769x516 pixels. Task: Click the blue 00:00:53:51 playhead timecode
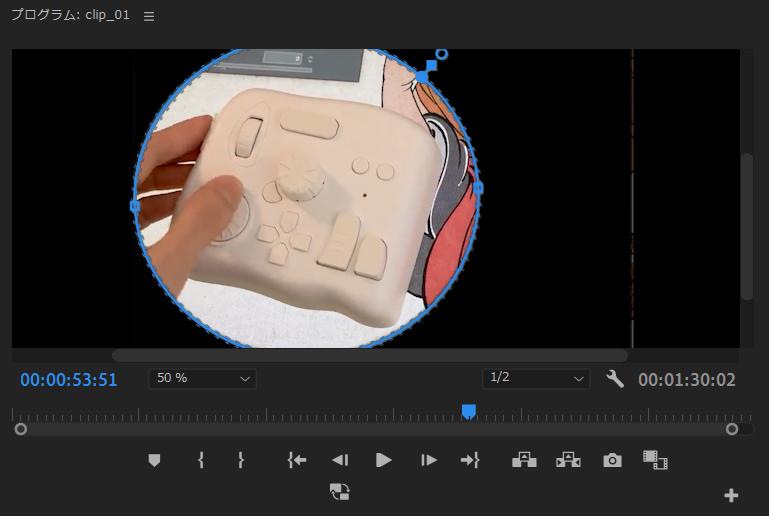pos(69,380)
